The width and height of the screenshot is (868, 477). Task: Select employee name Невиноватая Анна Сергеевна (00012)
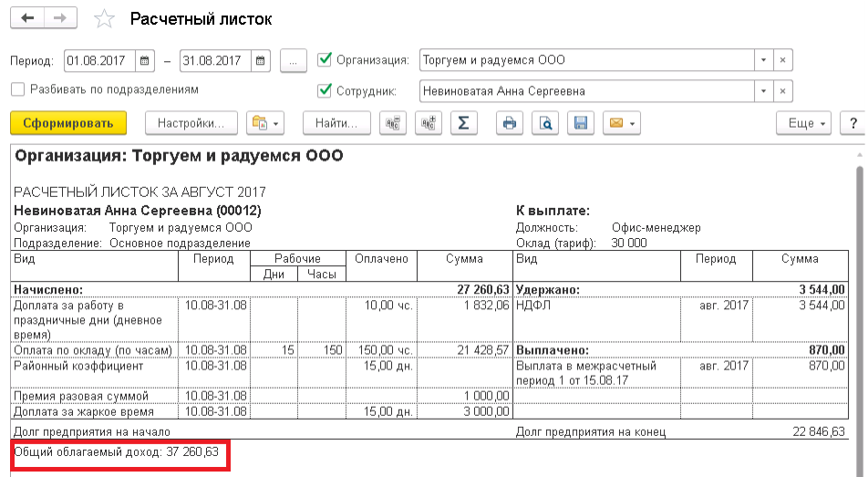click(x=138, y=211)
